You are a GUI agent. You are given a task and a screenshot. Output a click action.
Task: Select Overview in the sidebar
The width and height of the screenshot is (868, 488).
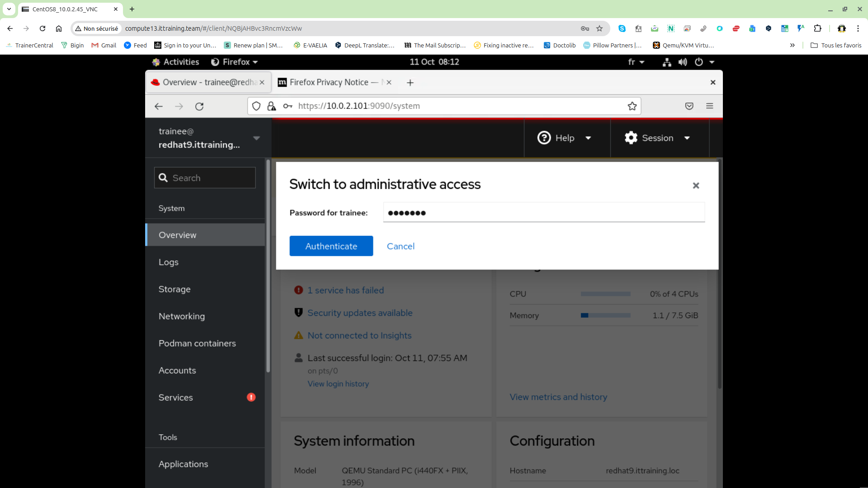tap(205, 235)
